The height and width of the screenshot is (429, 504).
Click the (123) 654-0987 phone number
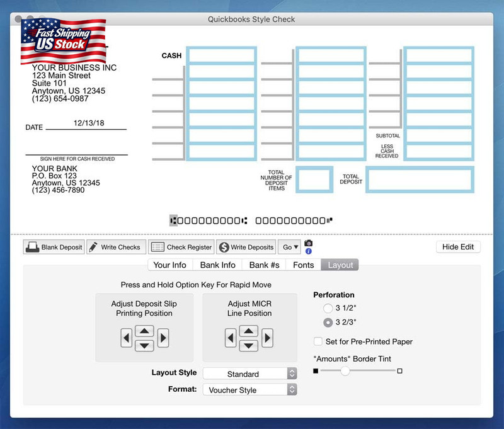[x=60, y=99]
